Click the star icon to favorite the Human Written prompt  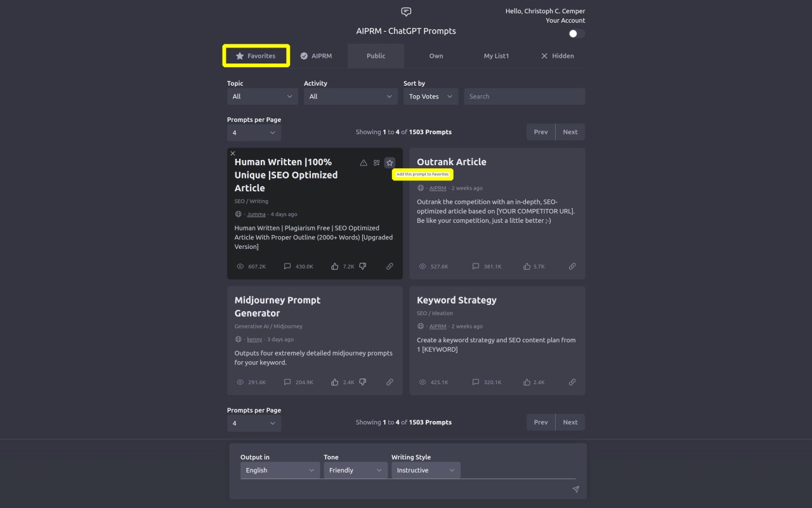[390, 163]
